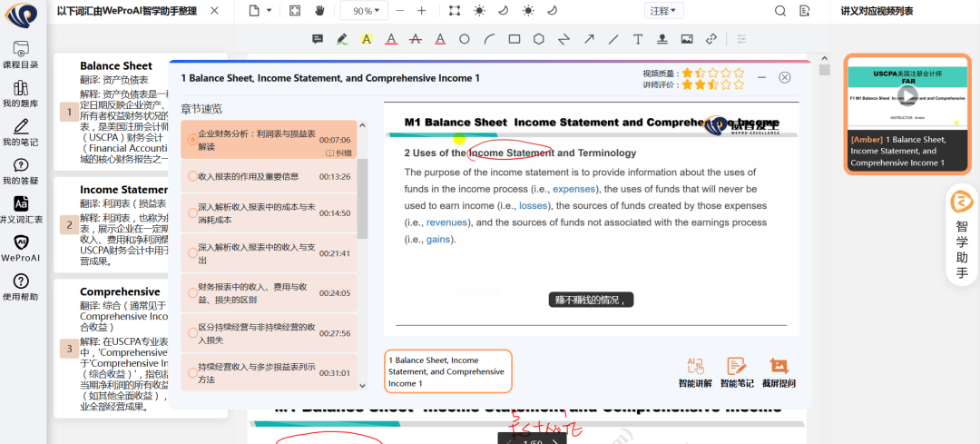
Task: Select the hexagon polygon tool
Action: coord(539,39)
